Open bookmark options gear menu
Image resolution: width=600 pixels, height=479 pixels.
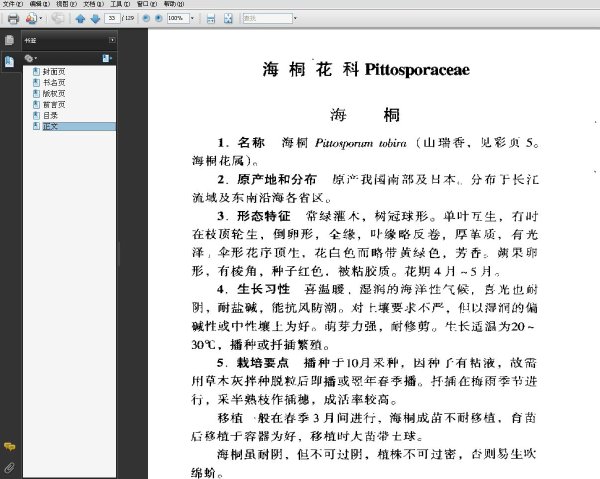coord(30,58)
